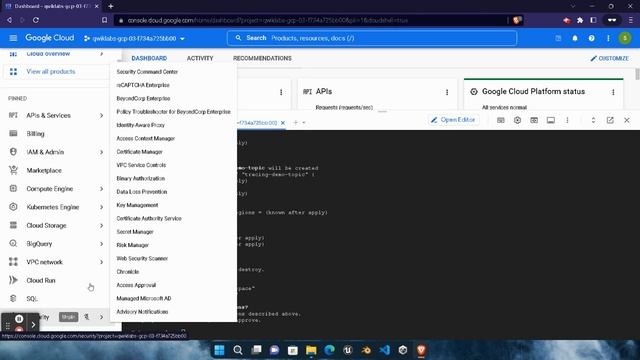This screenshot has height=360, width=640.
Task: Open File Explorer from taskbar
Action: click(x=311, y=350)
